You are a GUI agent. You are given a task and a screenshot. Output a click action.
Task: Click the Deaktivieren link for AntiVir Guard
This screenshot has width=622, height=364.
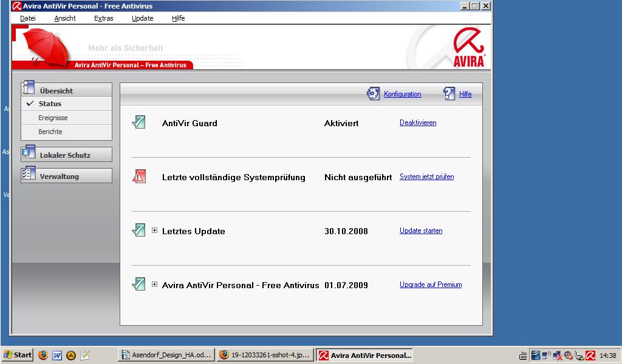418,123
